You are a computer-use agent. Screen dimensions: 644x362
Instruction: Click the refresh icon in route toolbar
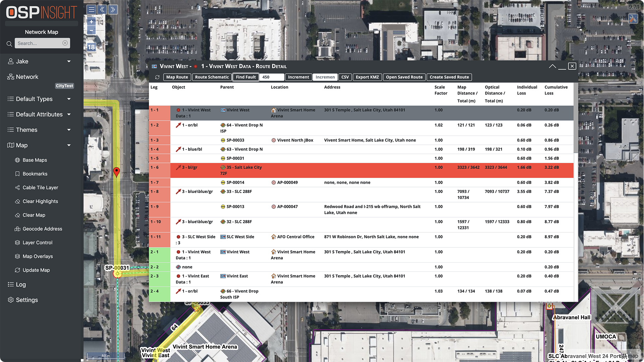coord(157,77)
